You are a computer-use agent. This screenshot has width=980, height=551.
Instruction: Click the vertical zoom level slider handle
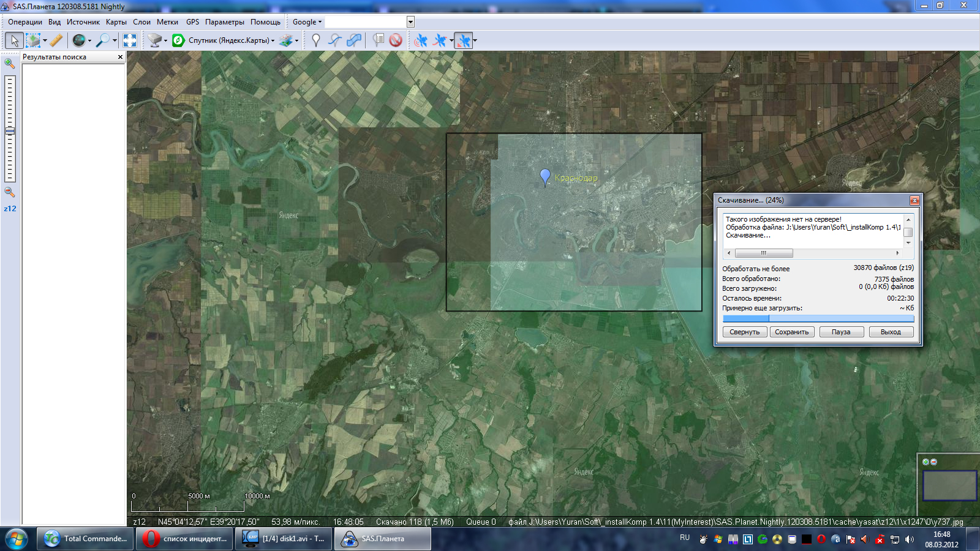tap(10, 131)
